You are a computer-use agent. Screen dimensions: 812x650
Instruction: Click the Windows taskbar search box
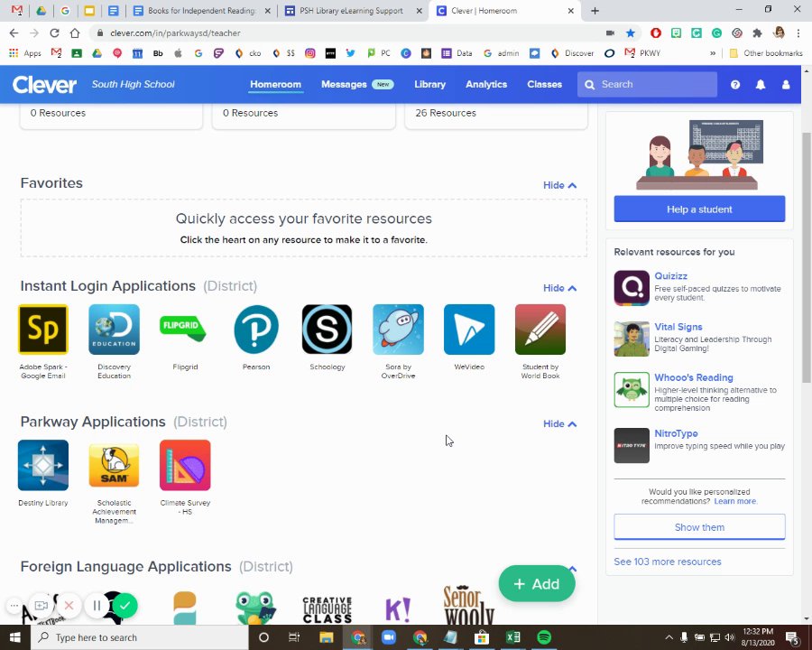[x=140, y=637]
